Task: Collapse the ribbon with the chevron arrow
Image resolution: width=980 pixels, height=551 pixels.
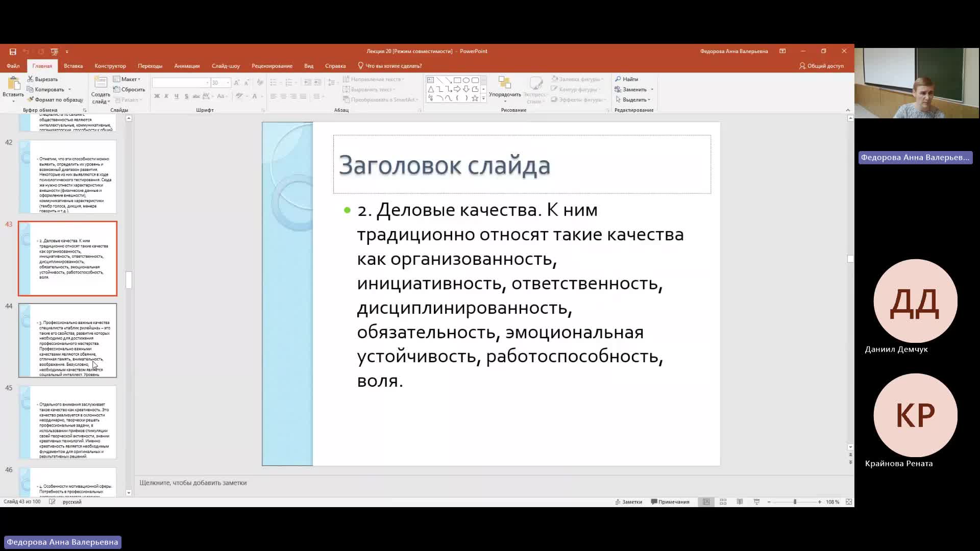Action: pos(848,110)
